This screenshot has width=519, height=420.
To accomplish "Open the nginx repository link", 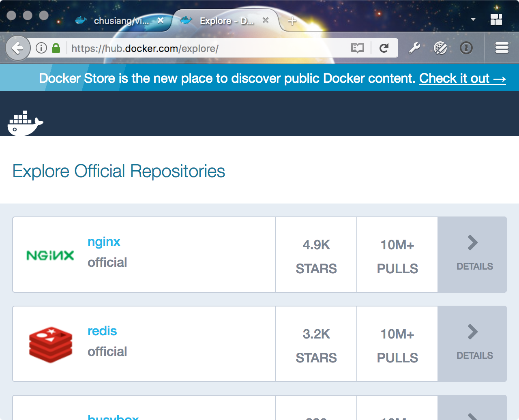I will click(x=104, y=242).
